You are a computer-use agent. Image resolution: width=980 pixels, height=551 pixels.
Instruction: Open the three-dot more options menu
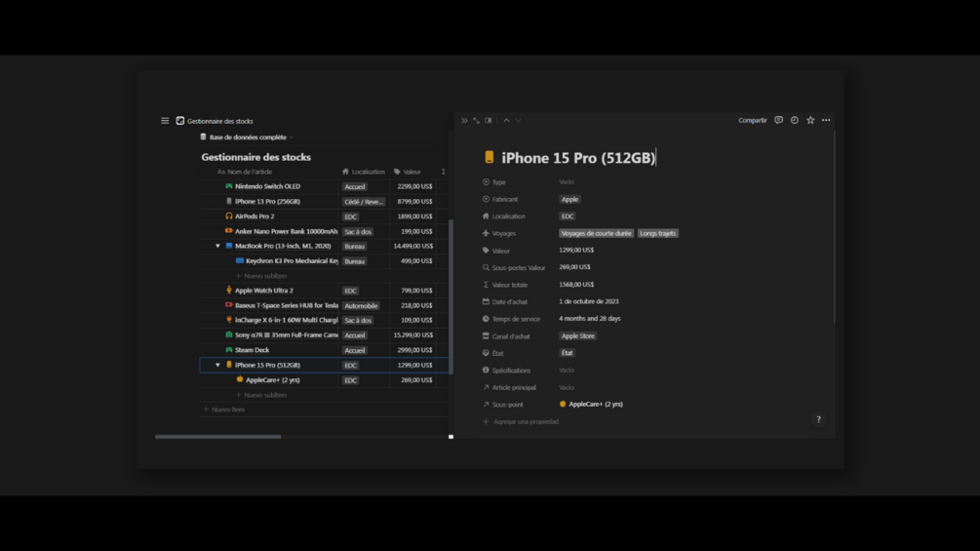pyautogui.click(x=826, y=120)
